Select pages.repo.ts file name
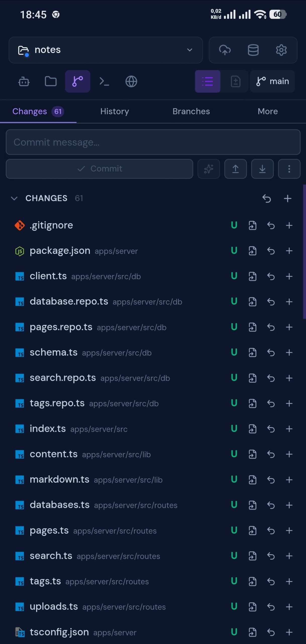The image size is (306, 644). pyautogui.click(x=61, y=327)
